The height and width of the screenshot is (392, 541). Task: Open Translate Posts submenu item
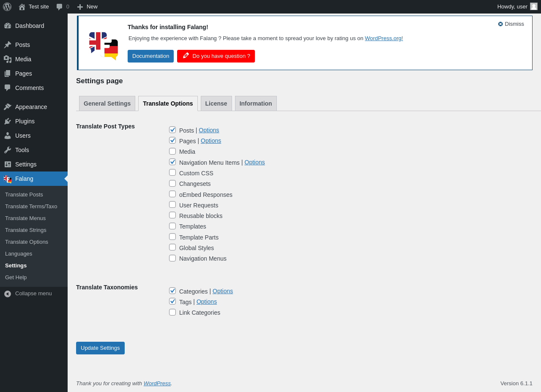pyautogui.click(x=24, y=195)
